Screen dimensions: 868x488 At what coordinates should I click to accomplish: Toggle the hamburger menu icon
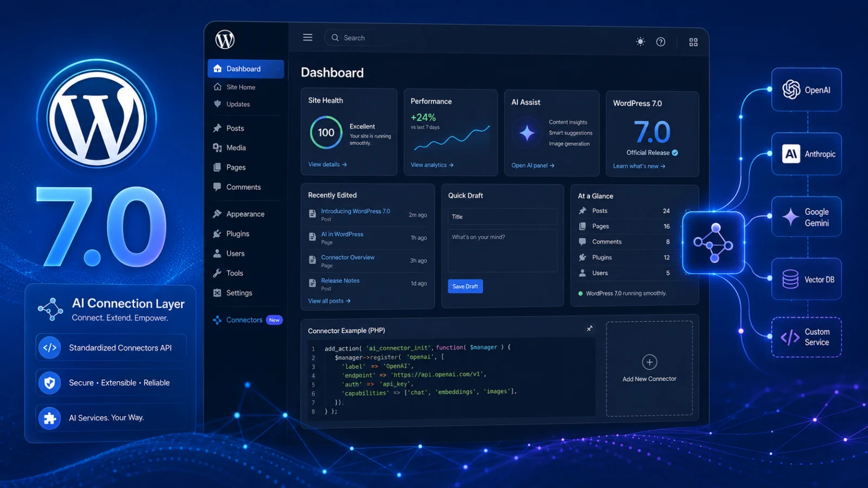coord(308,37)
